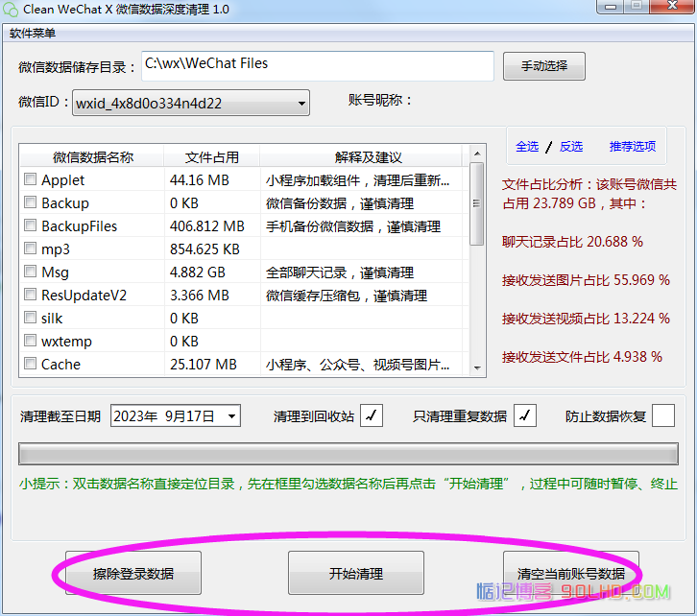This screenshot has width=697, height=616.
Task: Toggle the 清理到回收站 checkbox
Action: (x=372, y=415)
